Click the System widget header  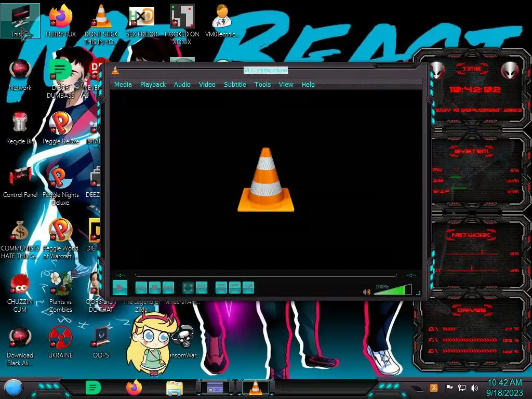[471, 151]
